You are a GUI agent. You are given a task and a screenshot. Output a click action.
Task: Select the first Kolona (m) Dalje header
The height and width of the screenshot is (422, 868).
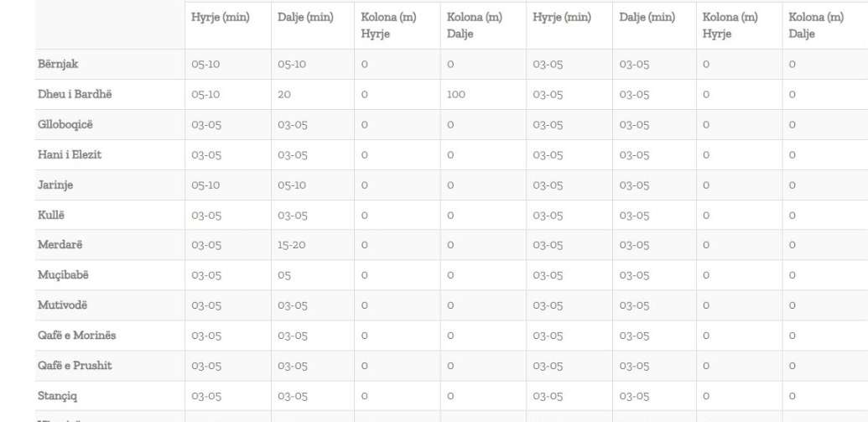[x=475, y=25]
